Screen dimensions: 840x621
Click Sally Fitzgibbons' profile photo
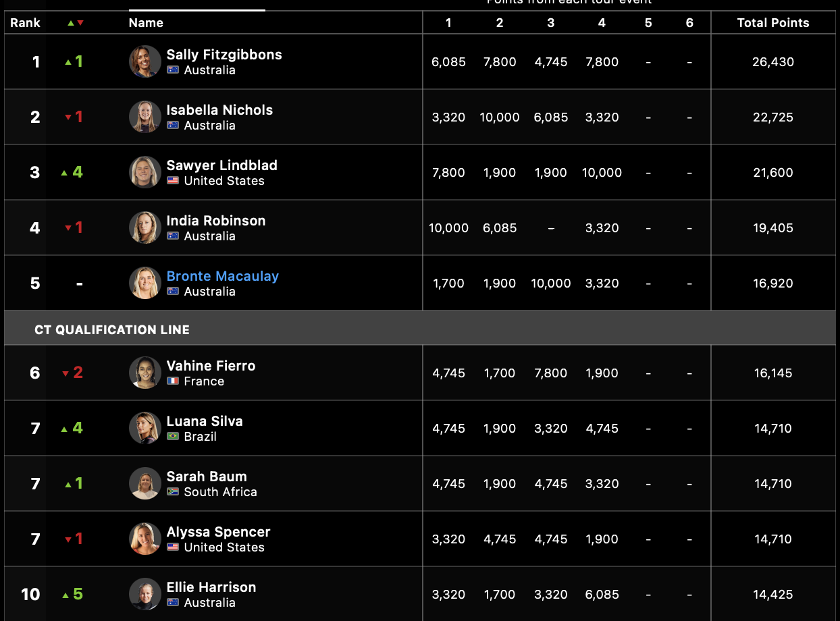pyautogui.click(x=145, y=61)
